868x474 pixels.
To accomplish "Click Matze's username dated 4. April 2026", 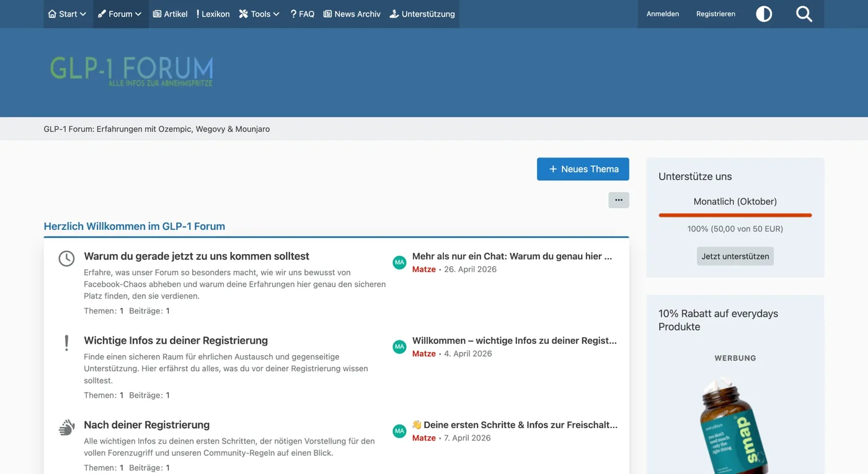I will coord(424,353).
